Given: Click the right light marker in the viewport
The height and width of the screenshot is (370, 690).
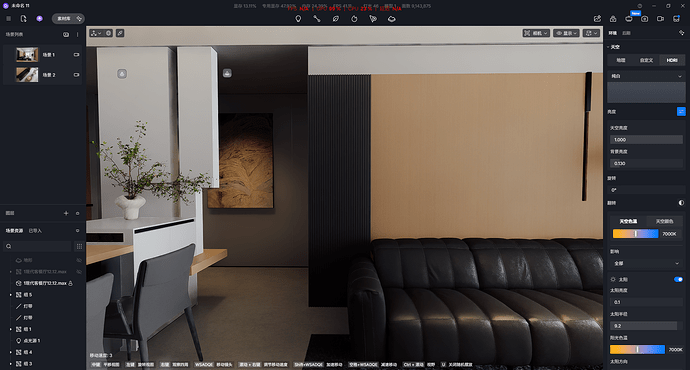Looking at the screenshot, I should click(x=227, y=73).
